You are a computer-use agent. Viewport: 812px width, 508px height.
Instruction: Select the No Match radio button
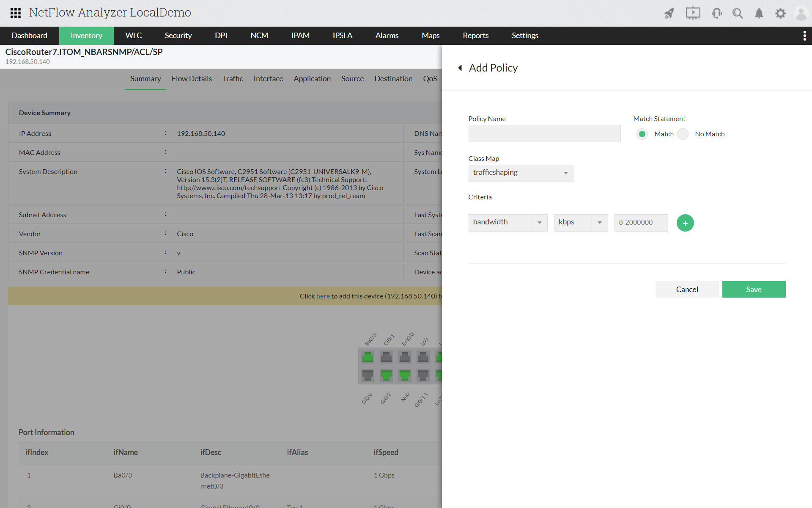(683, 134)
